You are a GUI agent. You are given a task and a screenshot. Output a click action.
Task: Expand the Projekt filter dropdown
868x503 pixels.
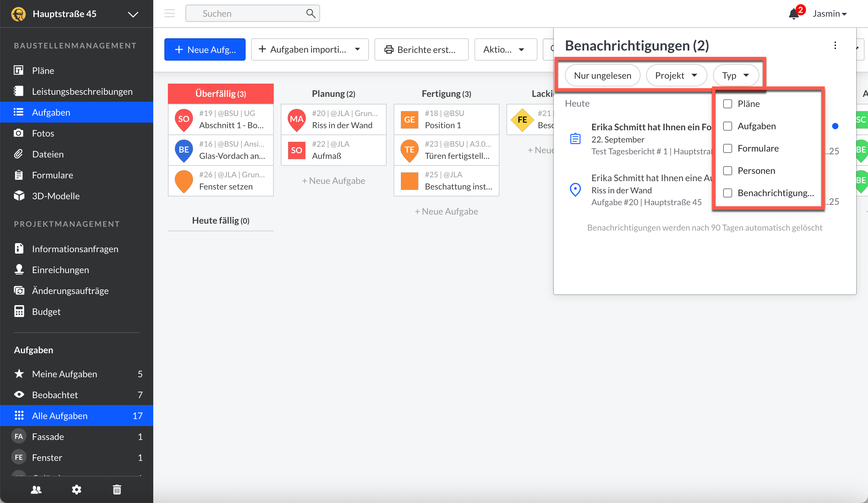[x=676, y=75]
